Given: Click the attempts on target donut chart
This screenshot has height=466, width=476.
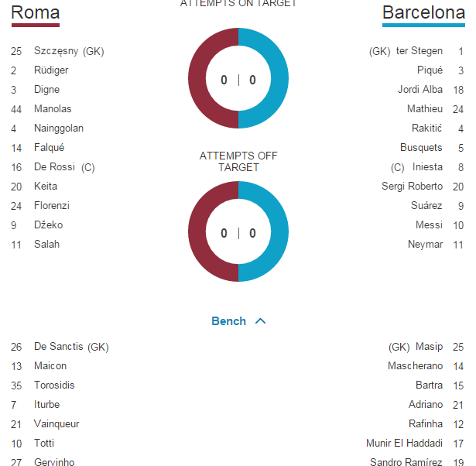Looking at the screenshot, I should point(238,78).
